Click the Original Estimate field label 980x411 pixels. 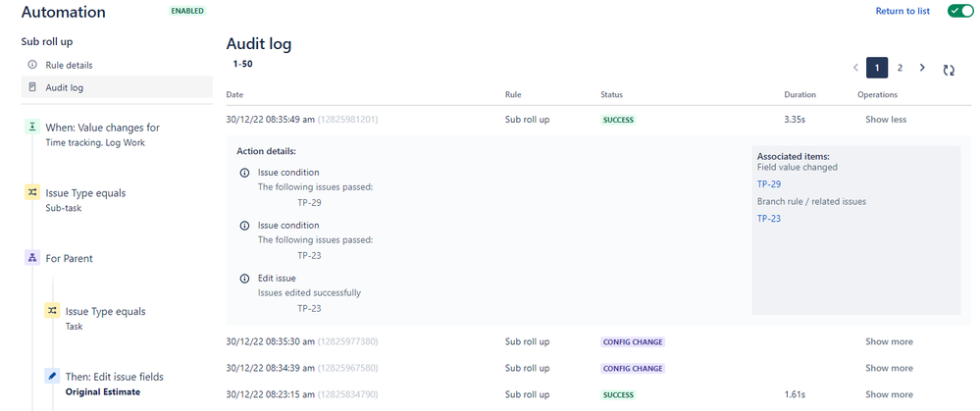pos(102,392)
